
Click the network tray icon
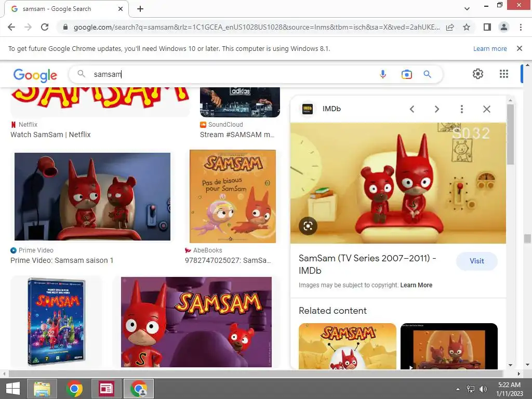tap(471, 389)
